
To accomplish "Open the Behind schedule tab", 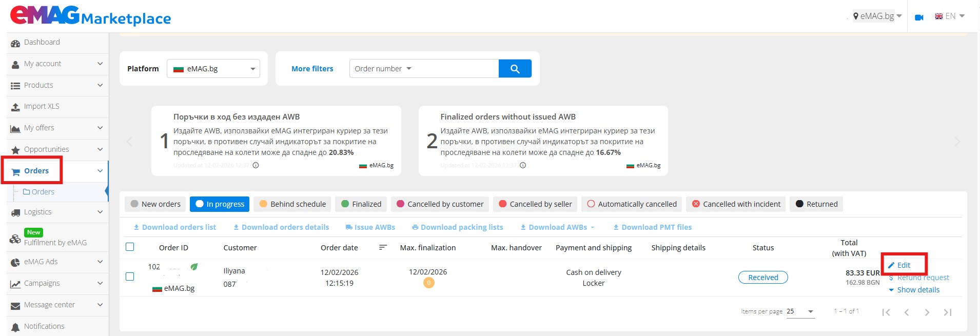I will (292, 204).
